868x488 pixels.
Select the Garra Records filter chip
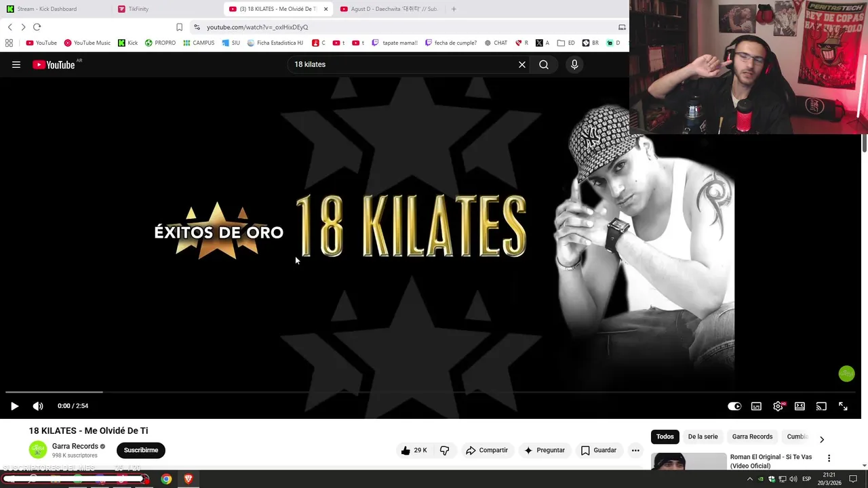click(752, 436)
